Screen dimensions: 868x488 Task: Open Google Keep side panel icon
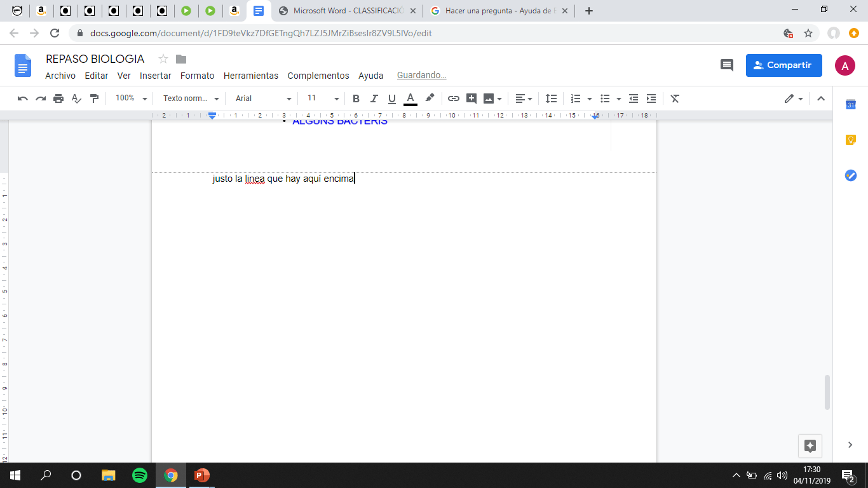pyautogui.click(x=851, y=140)
